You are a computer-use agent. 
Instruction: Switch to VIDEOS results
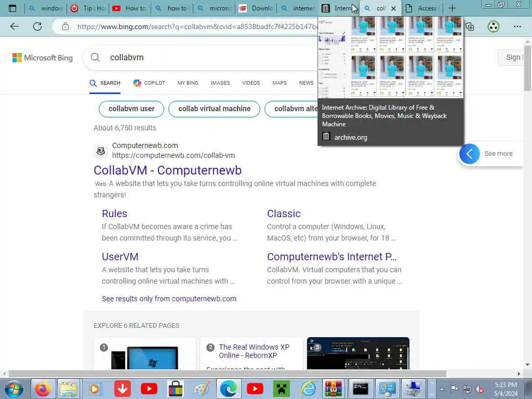[251, 83]
